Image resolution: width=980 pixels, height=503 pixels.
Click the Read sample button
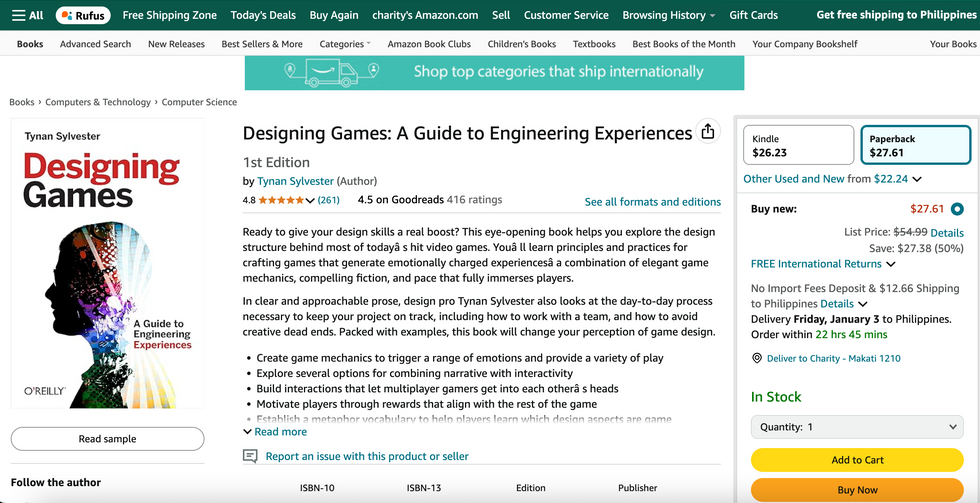[x=107, y=439]
